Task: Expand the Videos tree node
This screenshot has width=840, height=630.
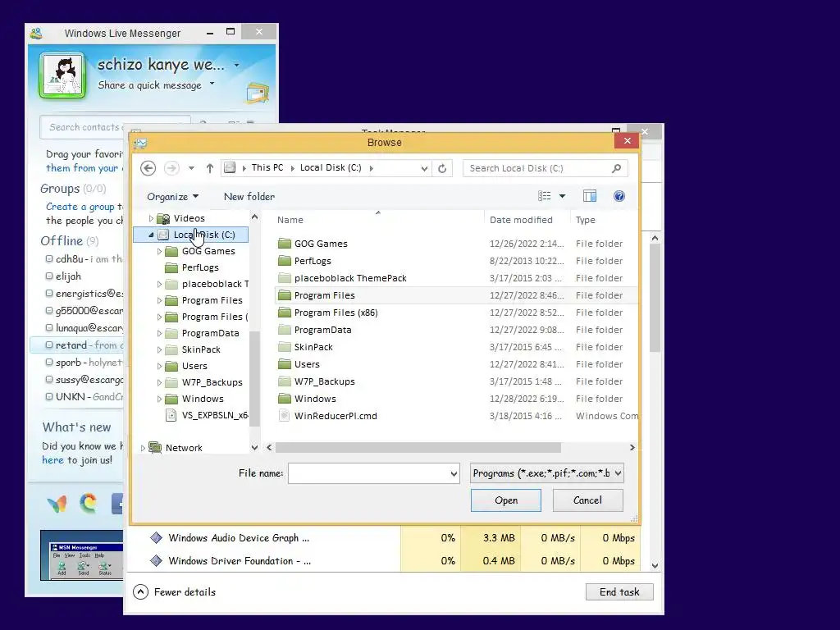Action: pyautogui.click(x=151, y=218)
